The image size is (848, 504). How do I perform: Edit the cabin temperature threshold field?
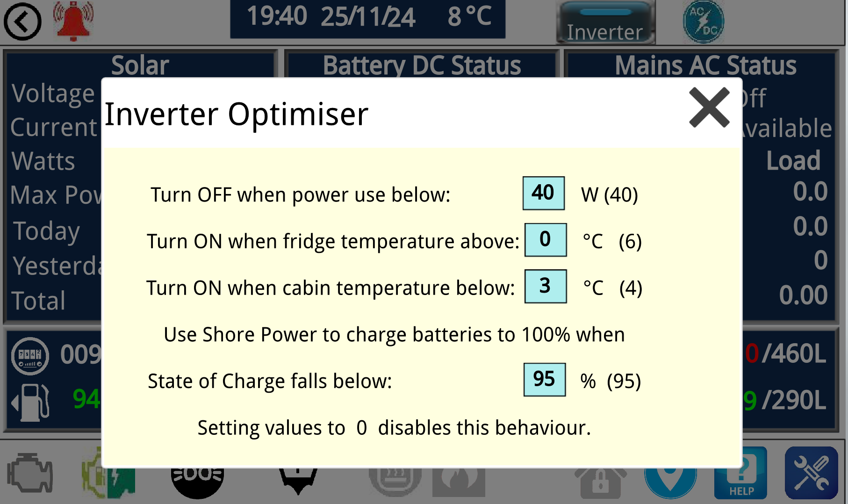tap(545, 286)
